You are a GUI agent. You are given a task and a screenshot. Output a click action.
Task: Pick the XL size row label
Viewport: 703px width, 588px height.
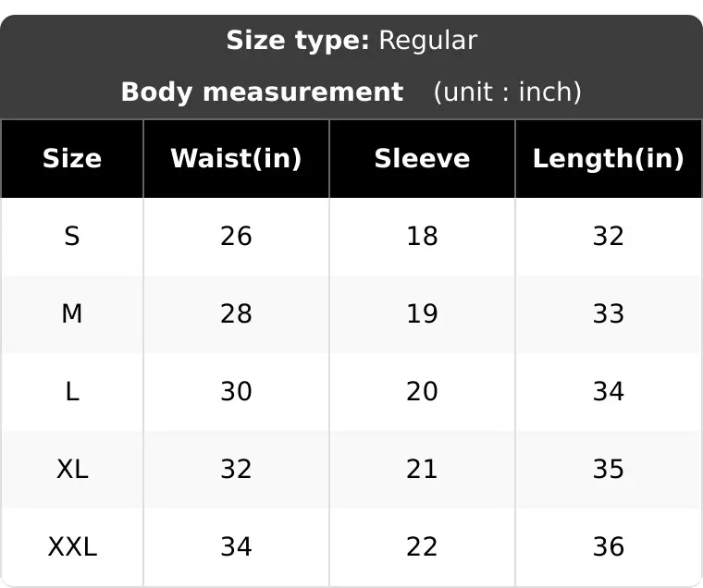[x=72, y=470]
